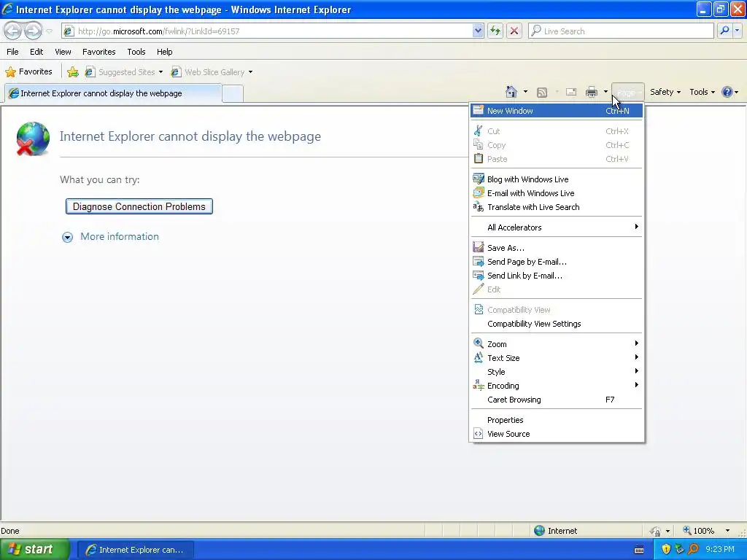Open the File menu
This screenshot has width=747, height=560.
(x=13, y=52)
